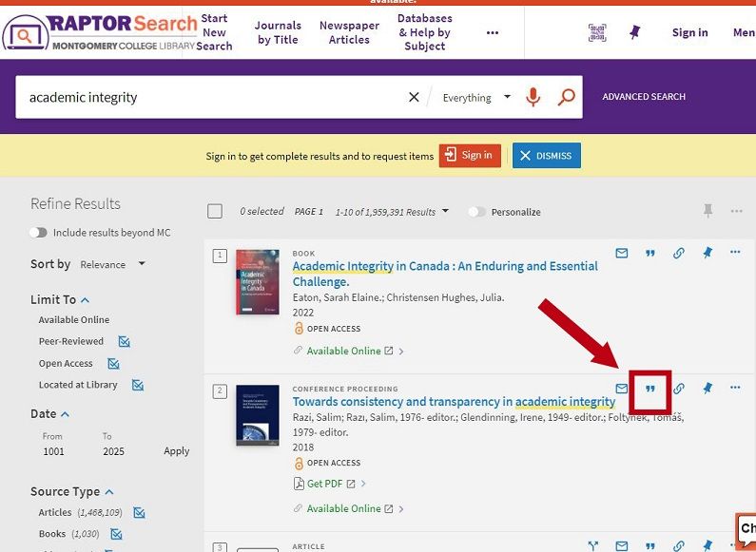Pin all selected results via list pin icon

pos(708,211)
